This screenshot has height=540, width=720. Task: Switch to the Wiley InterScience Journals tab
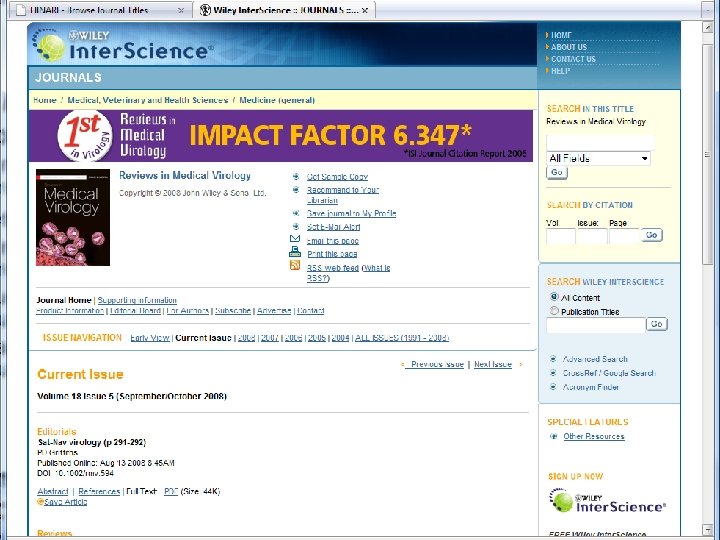(283, 10)
